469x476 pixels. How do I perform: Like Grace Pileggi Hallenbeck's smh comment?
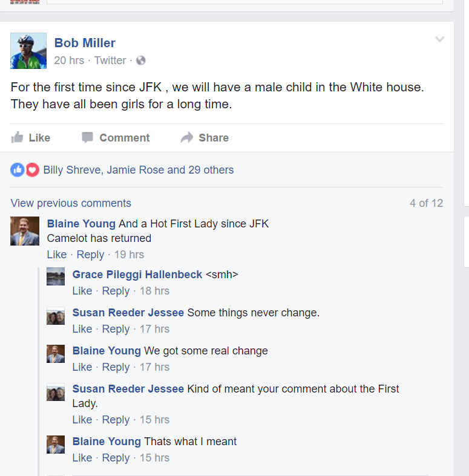[x=82, y=291]
